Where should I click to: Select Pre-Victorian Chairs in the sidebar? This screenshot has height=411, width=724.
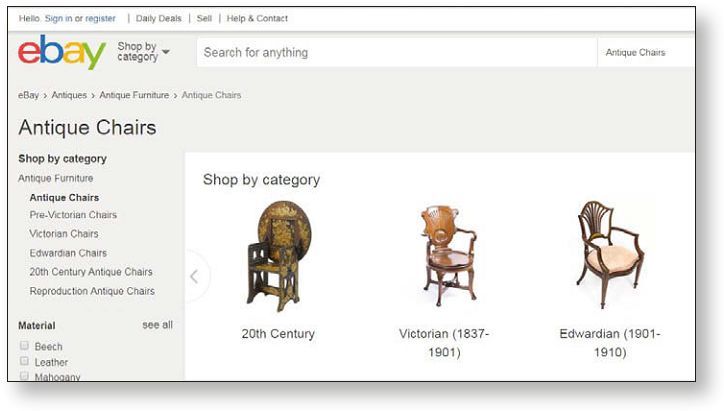pos(73,215)
